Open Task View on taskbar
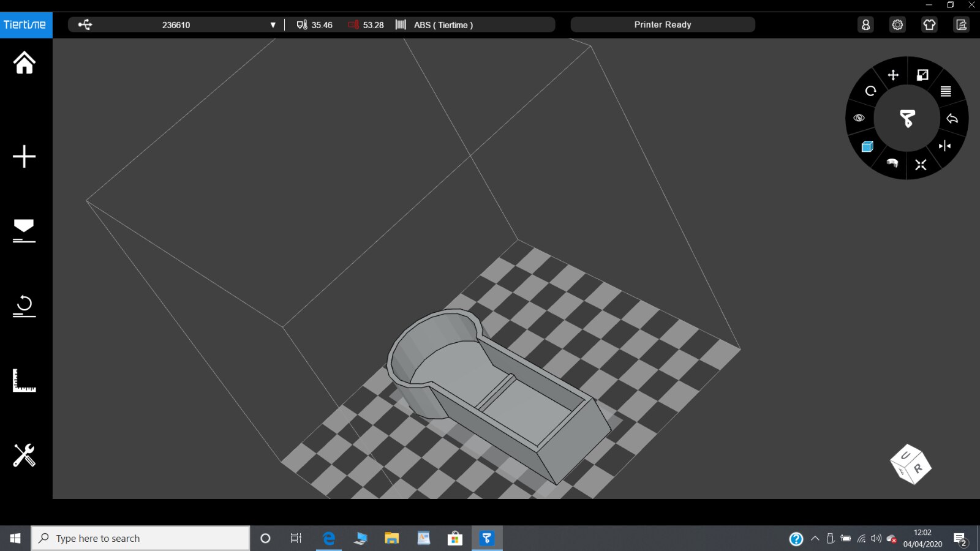This screenshot has width=980, height=551. pos(296,538)
